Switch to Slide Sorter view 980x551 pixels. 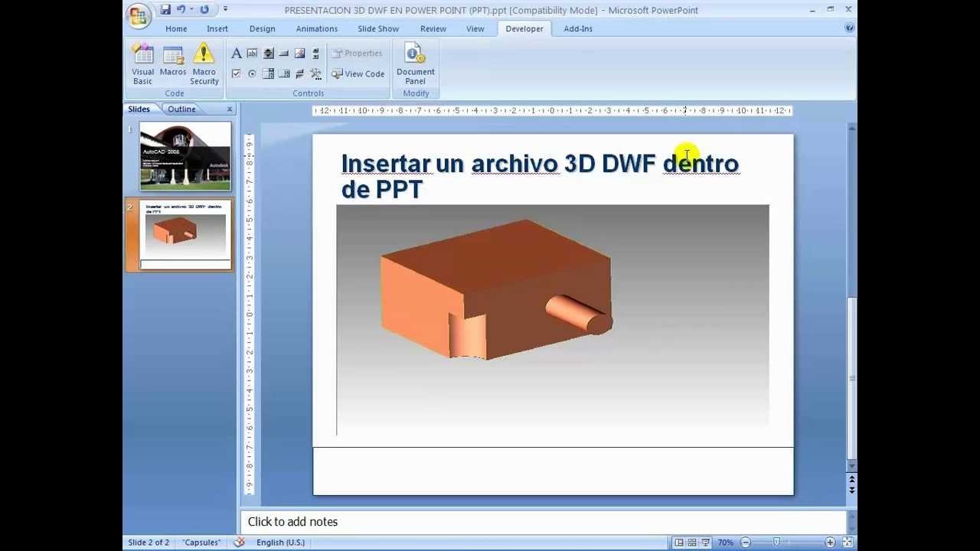[692, 542]
